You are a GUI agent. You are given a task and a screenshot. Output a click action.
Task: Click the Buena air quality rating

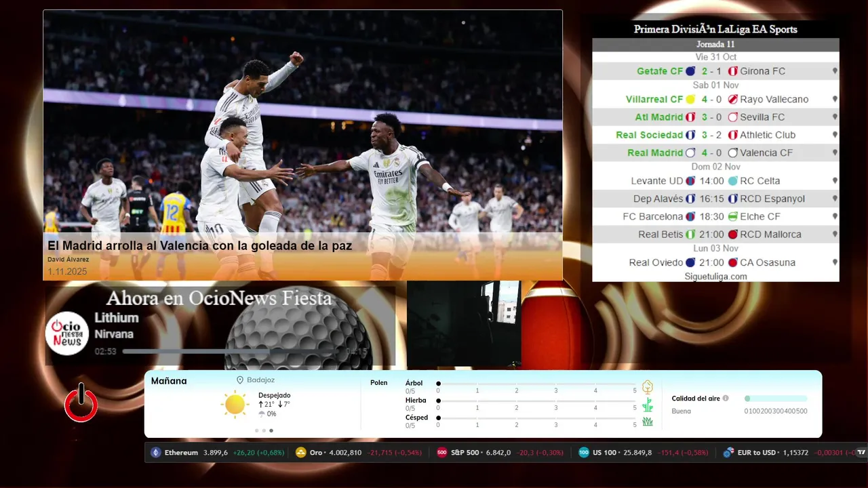pyautogui.click(x=682, y=411)
